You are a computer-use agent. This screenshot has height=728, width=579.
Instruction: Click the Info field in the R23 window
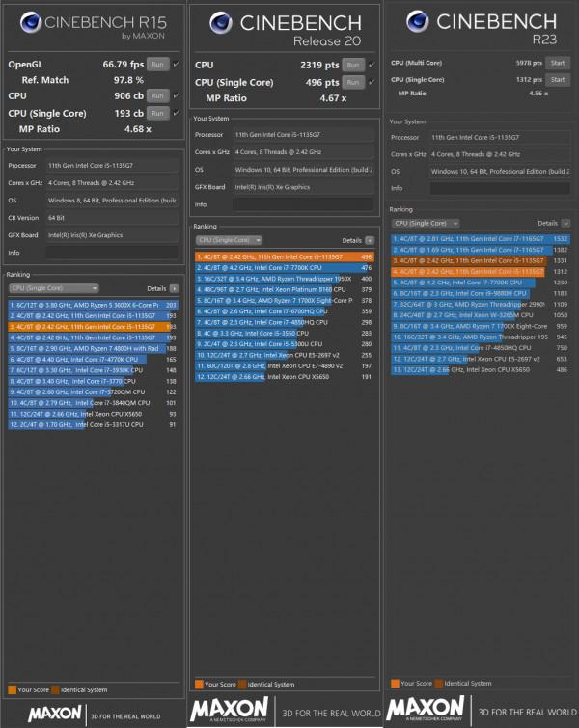500,188
